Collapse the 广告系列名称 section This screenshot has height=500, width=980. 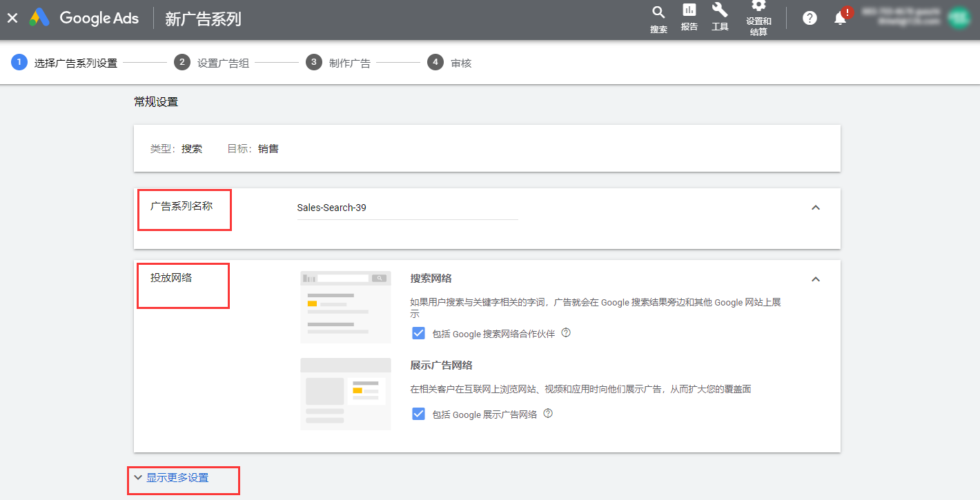[815, 208]
